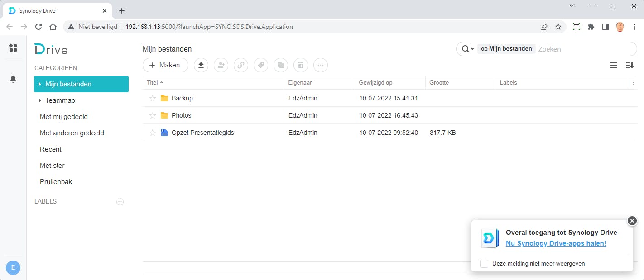Click the 10-07-2022 15:41:31 date cell
This screenshot has height=280, width=644.
[388, 98]
